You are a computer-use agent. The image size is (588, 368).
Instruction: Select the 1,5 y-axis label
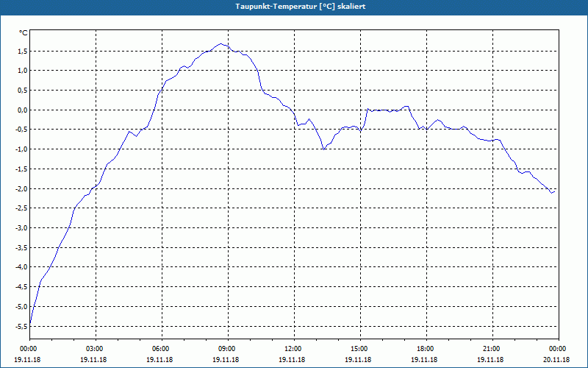[x=22, y=51]
